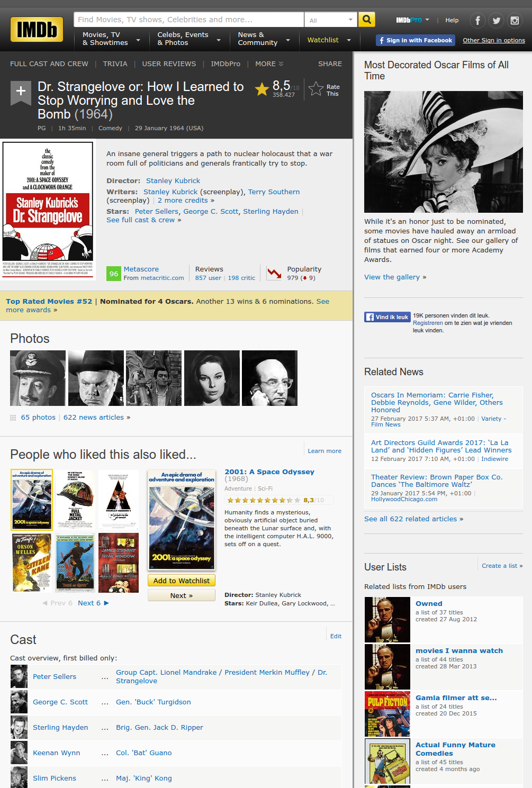Expand the MORE menu in title navigation
532x788 pixels.
pos(269,64)
